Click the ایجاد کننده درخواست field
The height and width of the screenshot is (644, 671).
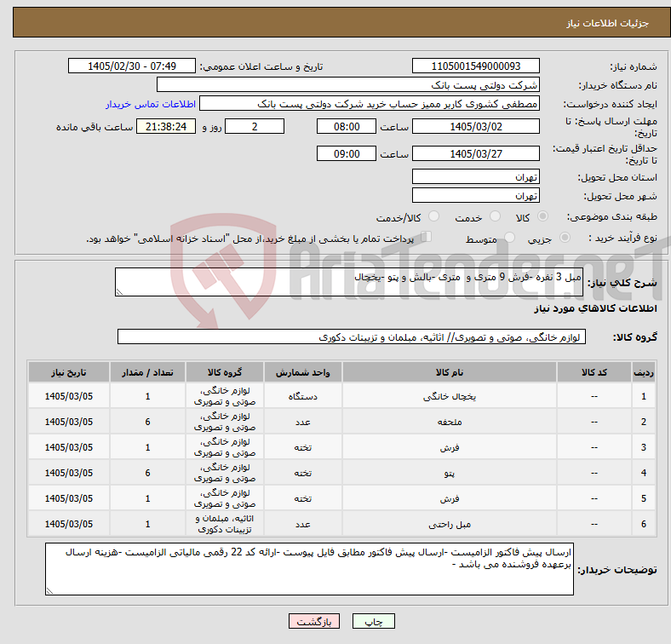[x=370, y=104]
